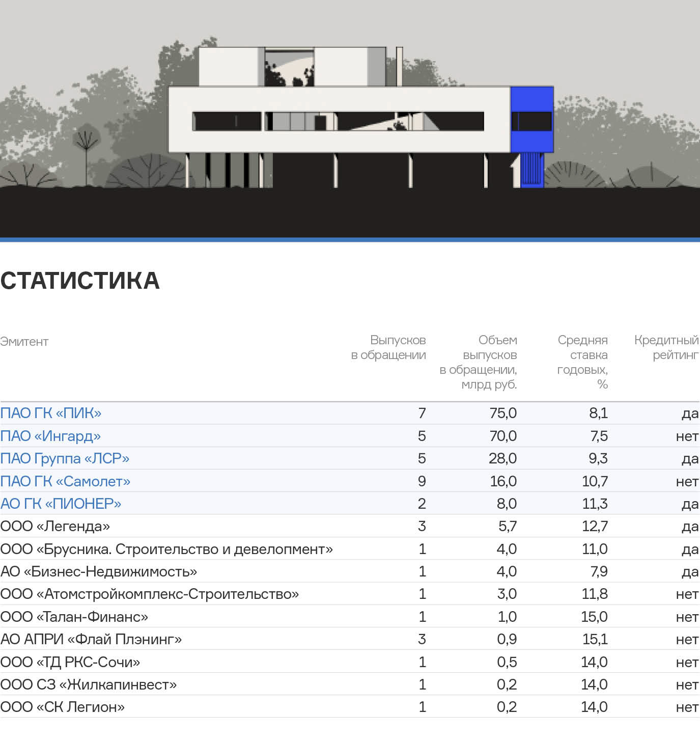Image resolution: width=700 pixels, height=742 pixels.
Task: Open the ПАО ГК «Самолет» link
Action: 65,481
